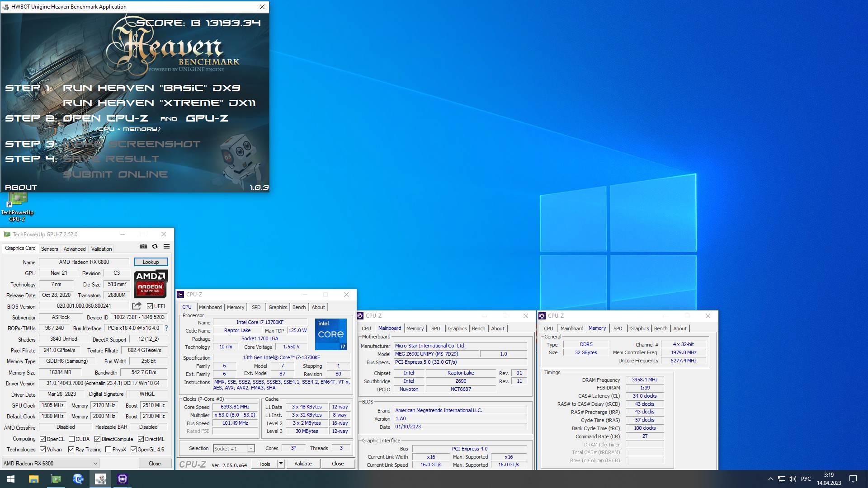Click the Intel Core i7 logo
Image resolution: width=868 pixels, height=488 pixels.
click(331, 334)
